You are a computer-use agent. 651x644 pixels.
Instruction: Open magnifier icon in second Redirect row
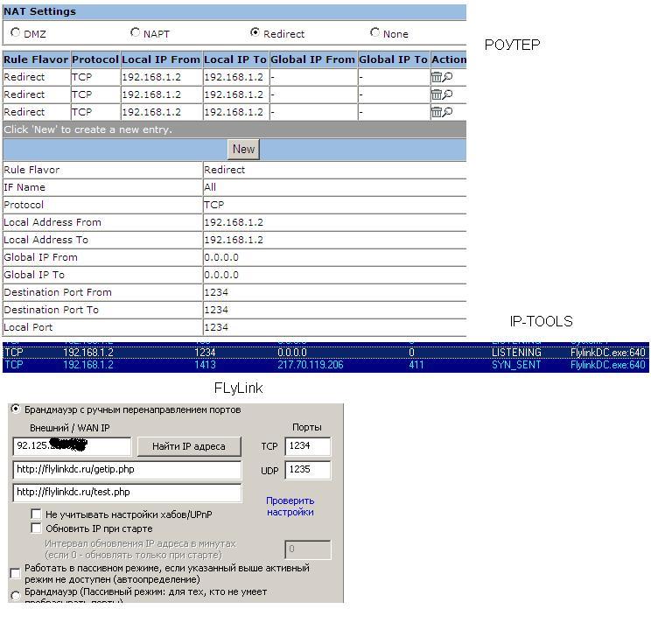click(447, 94)
